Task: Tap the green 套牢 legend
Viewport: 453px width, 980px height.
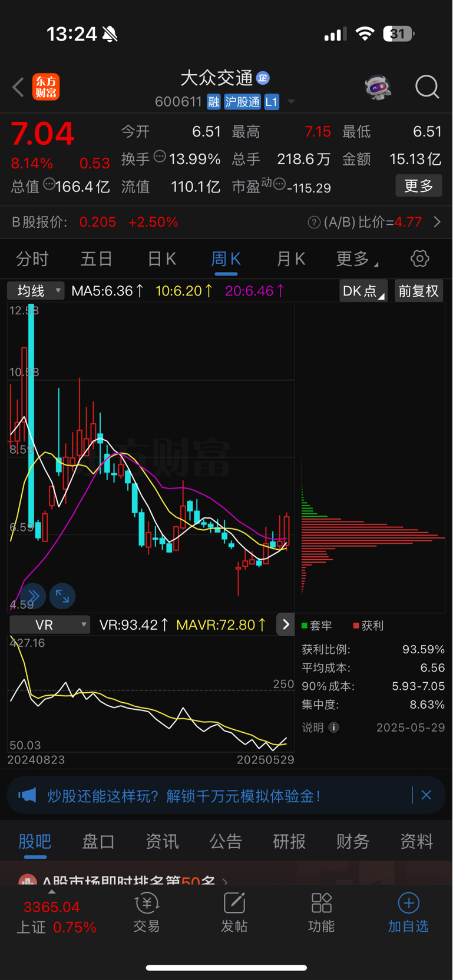Action: (x=317, y=626)
